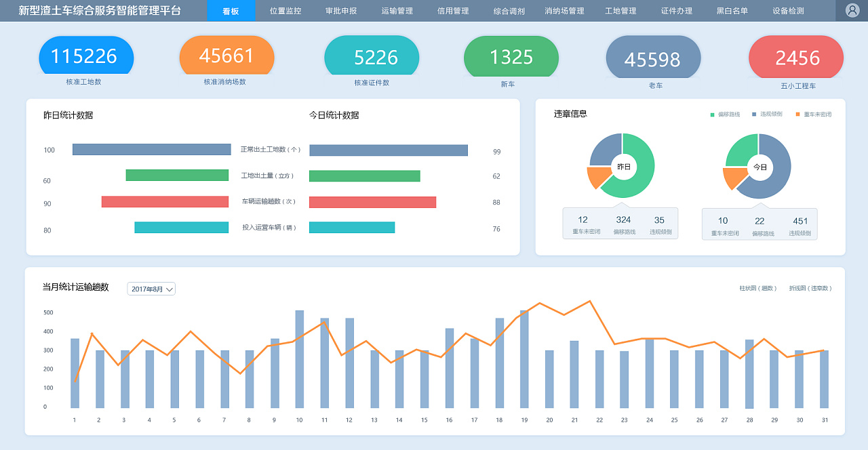Open the 位置监控 menu
This screenshot has height=450, width=868.
coord(285,11)
